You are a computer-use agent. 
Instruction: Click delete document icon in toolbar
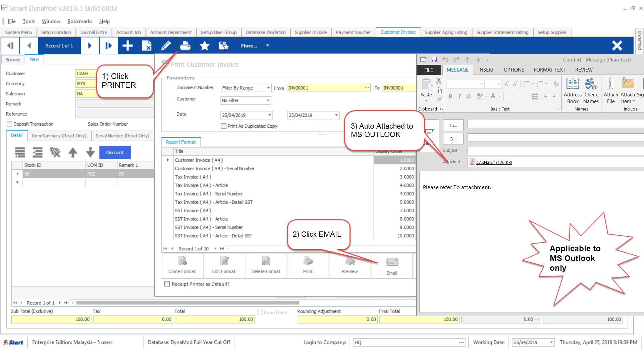tap(147, 46)
